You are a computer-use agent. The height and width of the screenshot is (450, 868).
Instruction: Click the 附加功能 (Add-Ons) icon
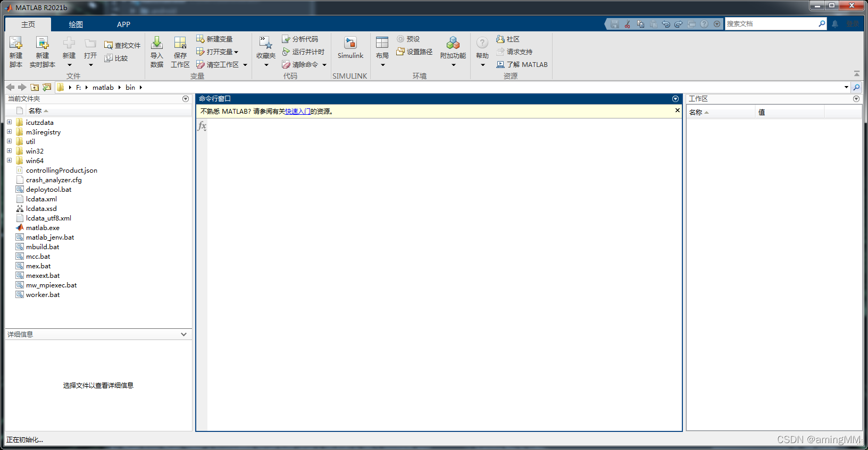(453, 43)
